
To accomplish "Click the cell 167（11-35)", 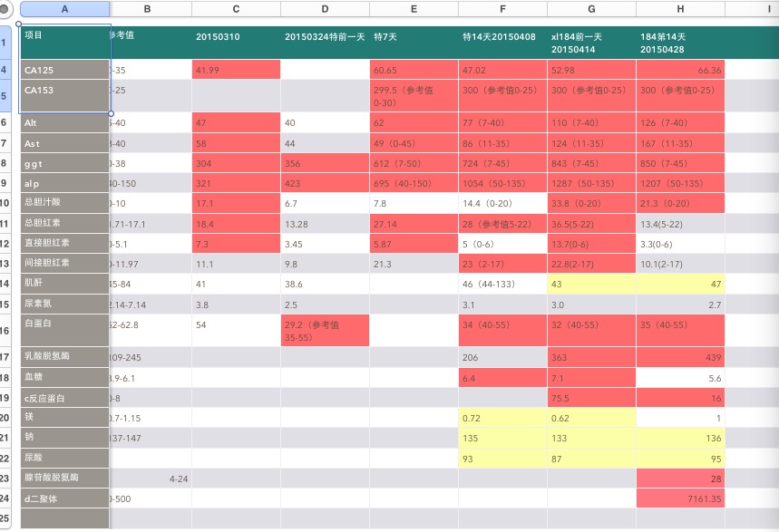I will pyautogui.click(x=681, y=143).
